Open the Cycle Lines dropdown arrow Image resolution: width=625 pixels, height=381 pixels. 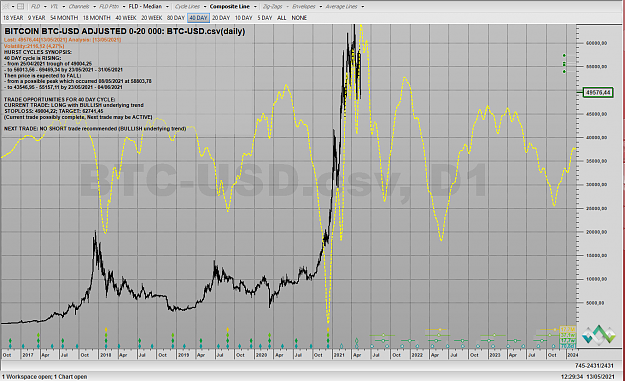(205, 6)
